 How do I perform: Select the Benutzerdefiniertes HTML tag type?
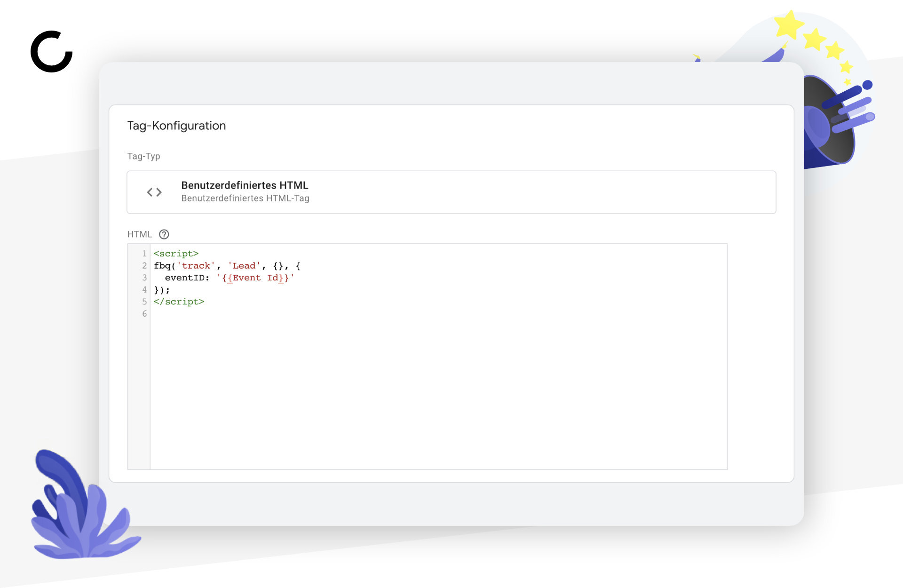pyautogui.click(x=451, y=192)
